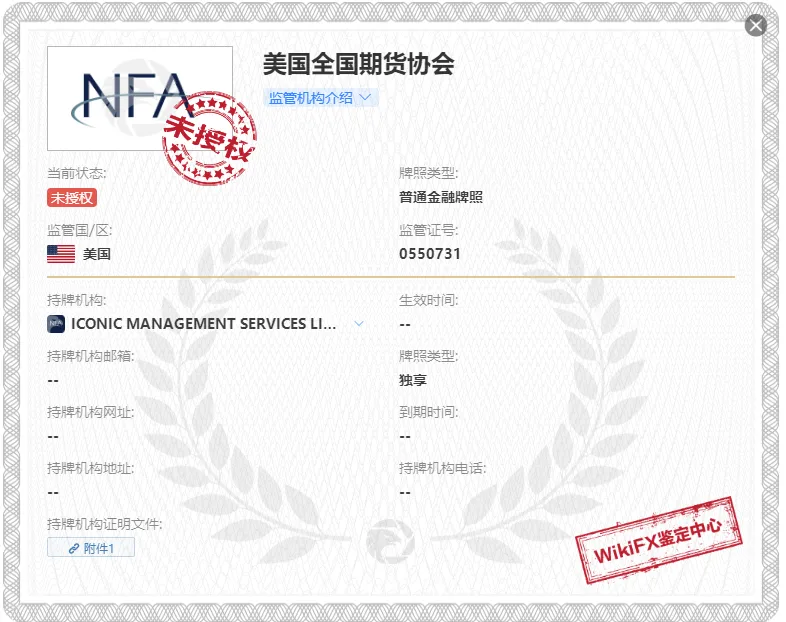Click the 到期时间 label
Screen dimensions: 786x622
[x=429, y=412]
